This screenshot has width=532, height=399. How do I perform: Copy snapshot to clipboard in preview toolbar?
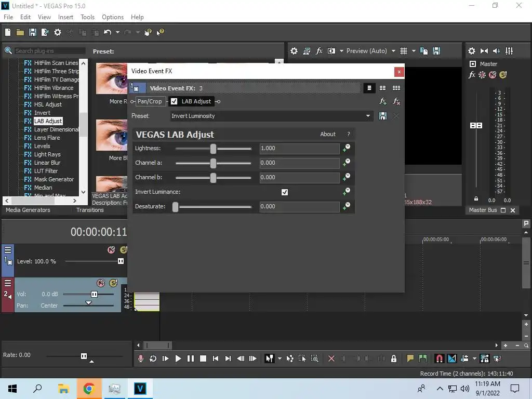(424, 51)
